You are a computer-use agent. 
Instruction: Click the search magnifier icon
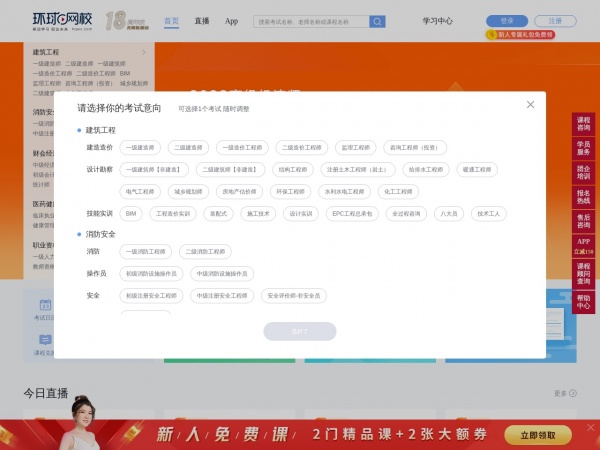click(x=377, y=21)
